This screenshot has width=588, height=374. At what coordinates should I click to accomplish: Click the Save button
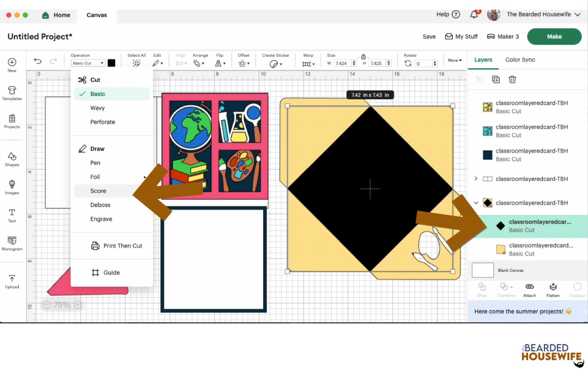[429, 36]
